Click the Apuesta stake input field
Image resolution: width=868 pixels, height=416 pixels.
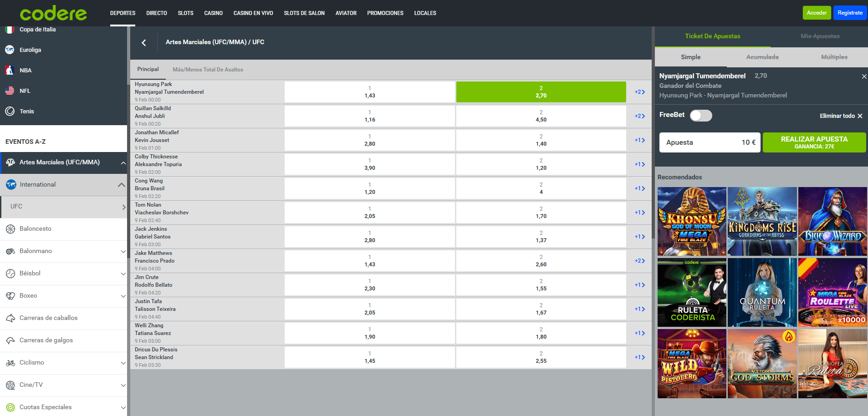(710, 142)
